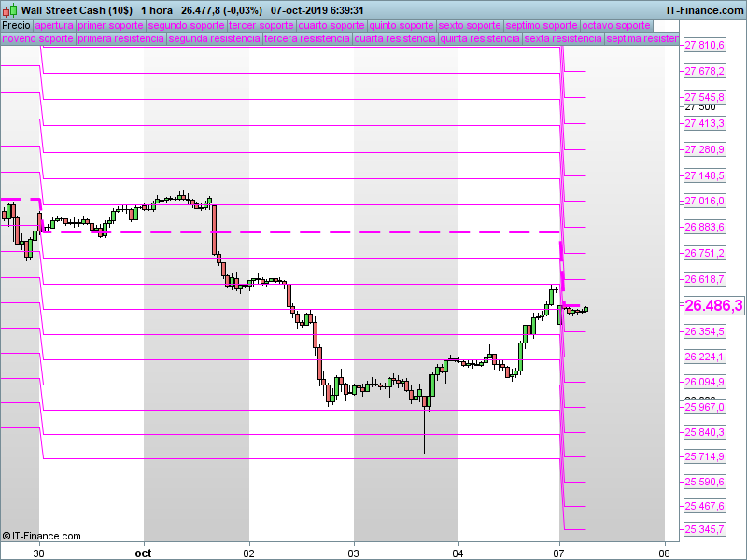Screen dimensions: 747x560
Task: Click the Wall Street Cash (10$) title
Action: click(x=77, y=10)
